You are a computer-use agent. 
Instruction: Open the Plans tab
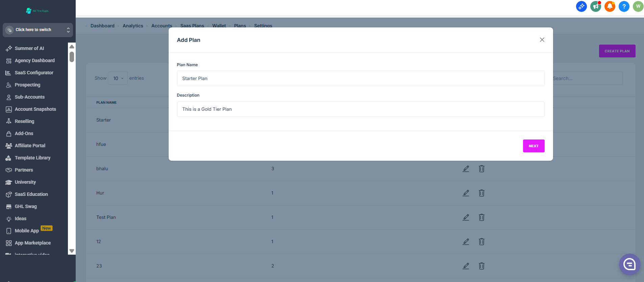point(240,26)
